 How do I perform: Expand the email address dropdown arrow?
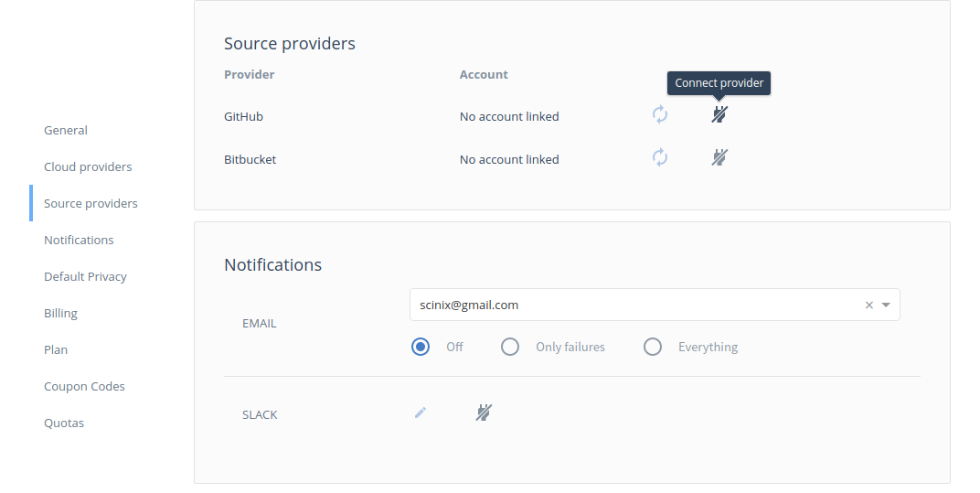[886, 305]
